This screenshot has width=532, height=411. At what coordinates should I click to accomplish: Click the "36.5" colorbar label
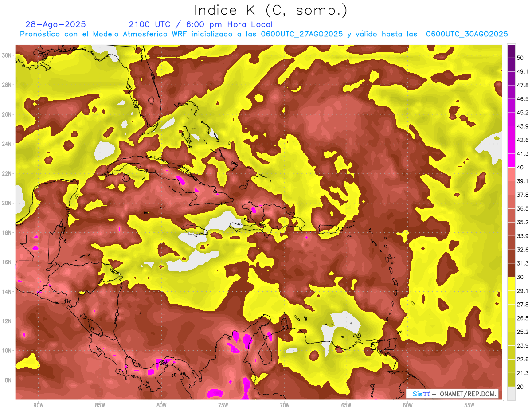523,208
